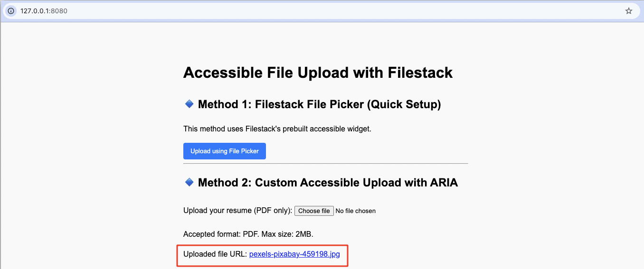This screenshot has width=644, height=269.
Task: Bookmark this page with the star icon
Action: point(629,11)
